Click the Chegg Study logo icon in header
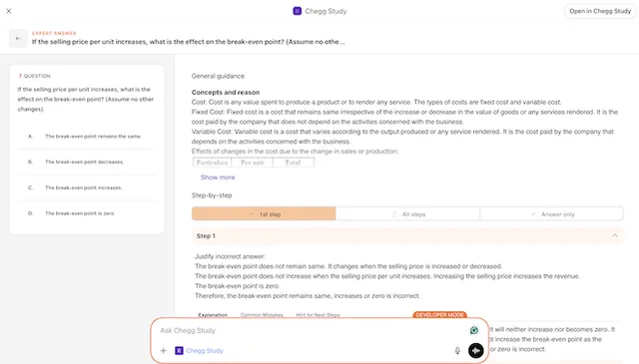The height and width of the screenshot is (364, 639). pos(298,11)
